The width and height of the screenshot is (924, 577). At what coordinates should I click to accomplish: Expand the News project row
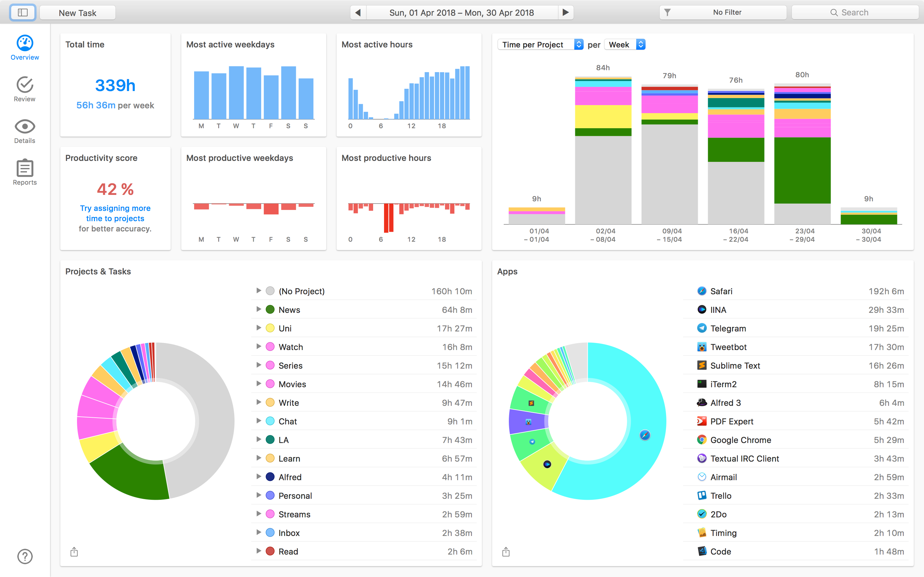[259, 309]
